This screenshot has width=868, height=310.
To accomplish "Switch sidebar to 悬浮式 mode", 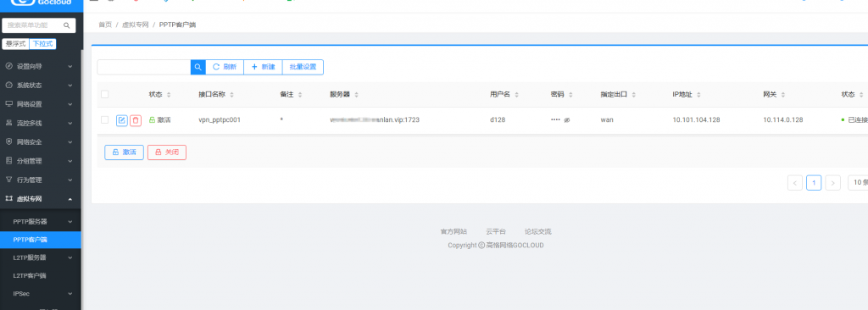I will [15, 44].
